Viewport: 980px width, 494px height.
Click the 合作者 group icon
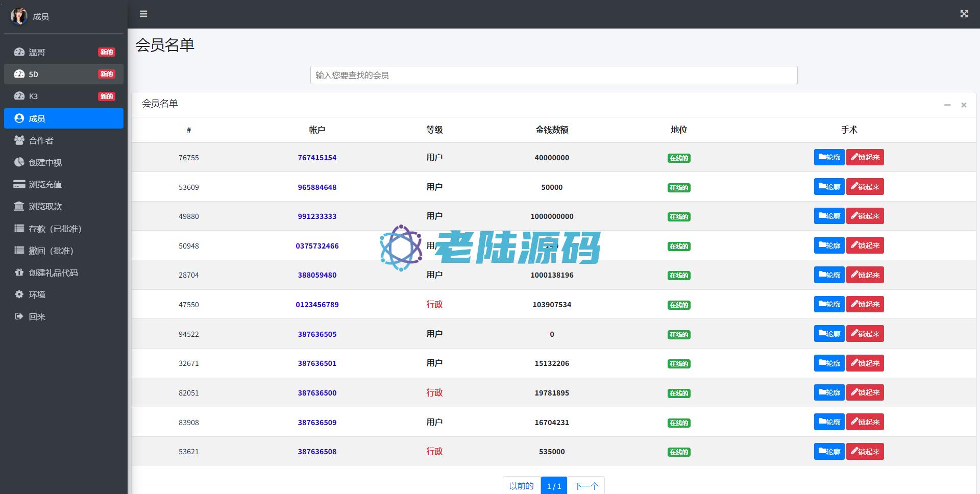click(19, 140)
